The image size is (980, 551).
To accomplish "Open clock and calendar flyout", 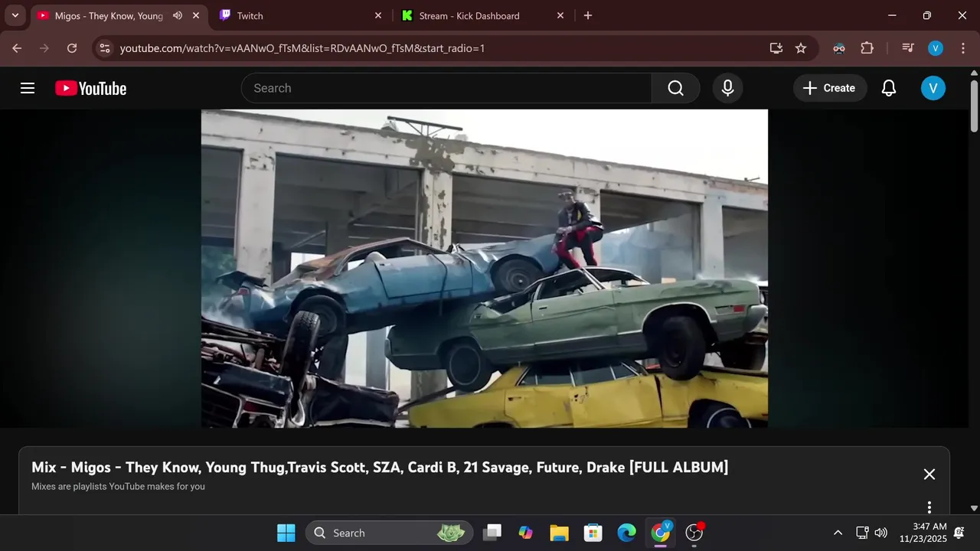I will (923, 533).
